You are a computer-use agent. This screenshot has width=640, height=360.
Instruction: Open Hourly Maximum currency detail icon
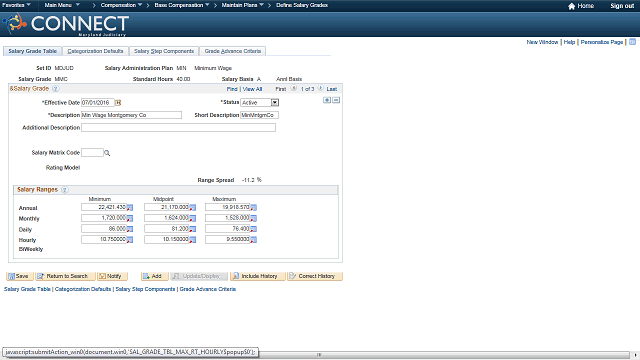[x=253, y=240]
